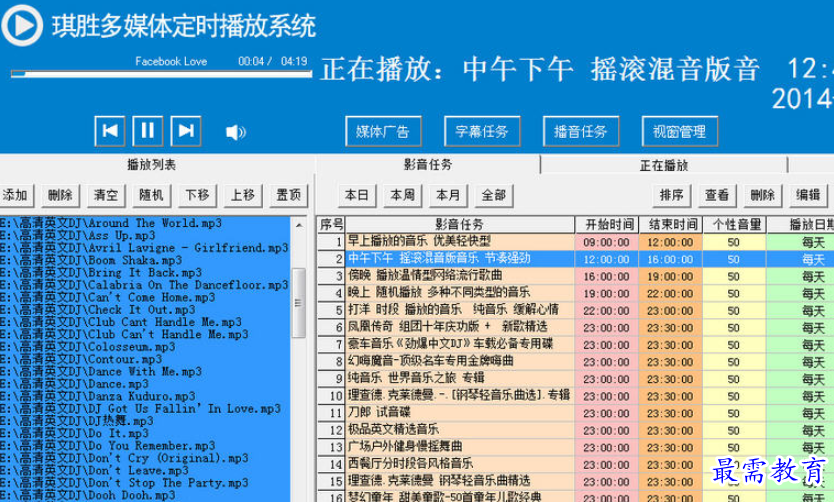The width and height of the screenshot is (834, 502).
Task: Click the playlist 删除 button
Action: point(60,195)
